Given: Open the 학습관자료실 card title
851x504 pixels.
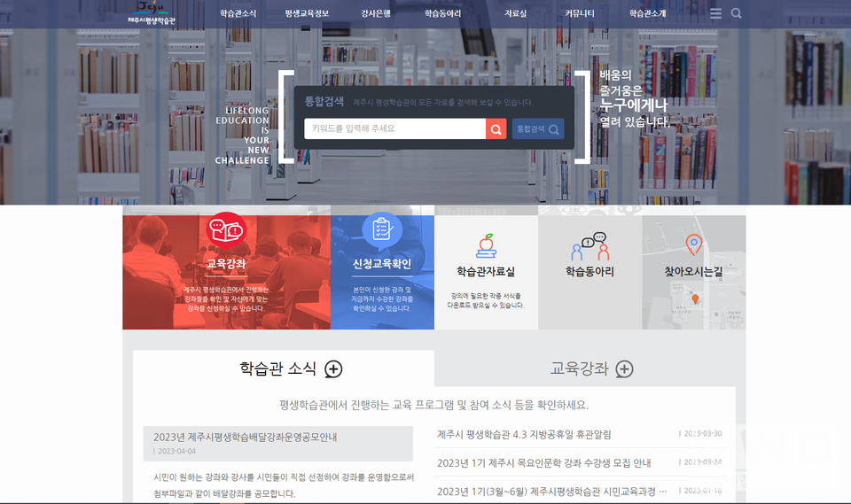Looking at the screenshot, I should pos(486,271).
